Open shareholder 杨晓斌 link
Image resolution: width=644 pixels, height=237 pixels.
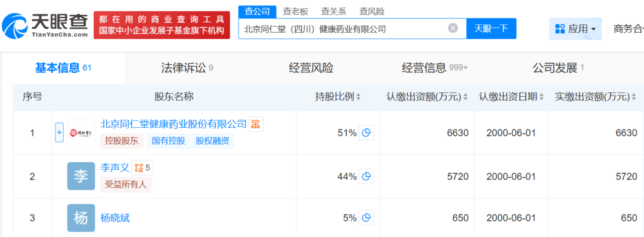click(115, 218)
